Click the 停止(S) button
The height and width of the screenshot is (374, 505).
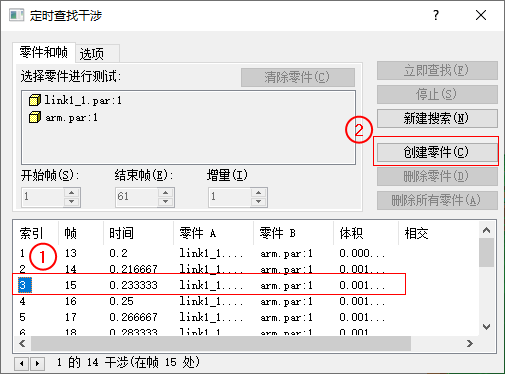coord(437,94)
